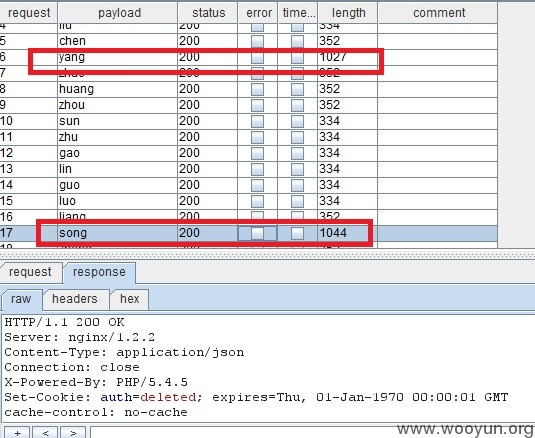Viewport: 535px width, 438px height.
Task: Sort results by the request column header
Action: [29, 13]
